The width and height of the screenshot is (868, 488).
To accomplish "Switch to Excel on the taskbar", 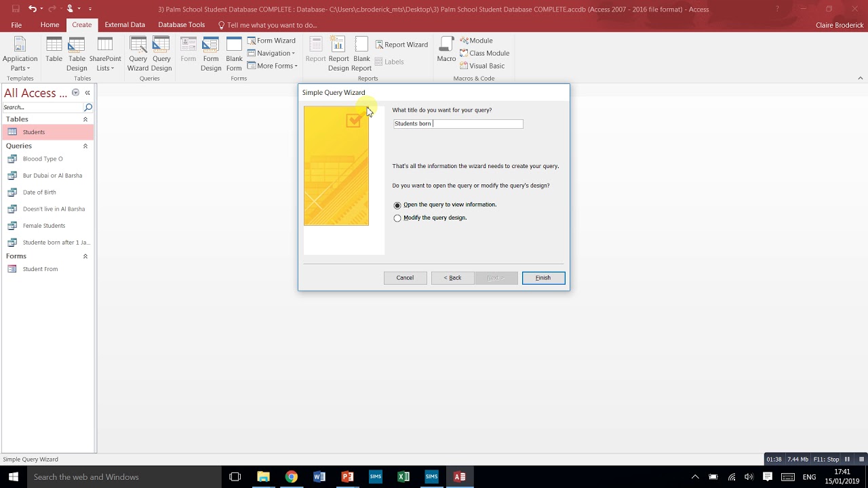I will (403, 476).
